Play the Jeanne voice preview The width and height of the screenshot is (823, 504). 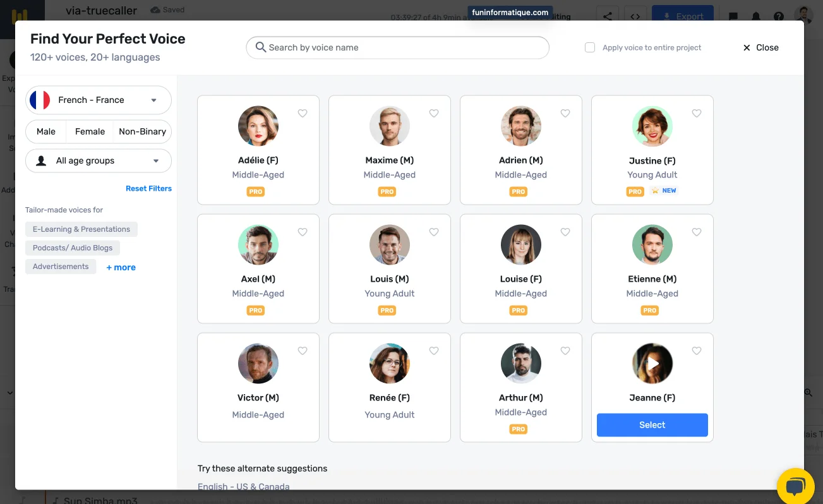(x=652, y=364)
